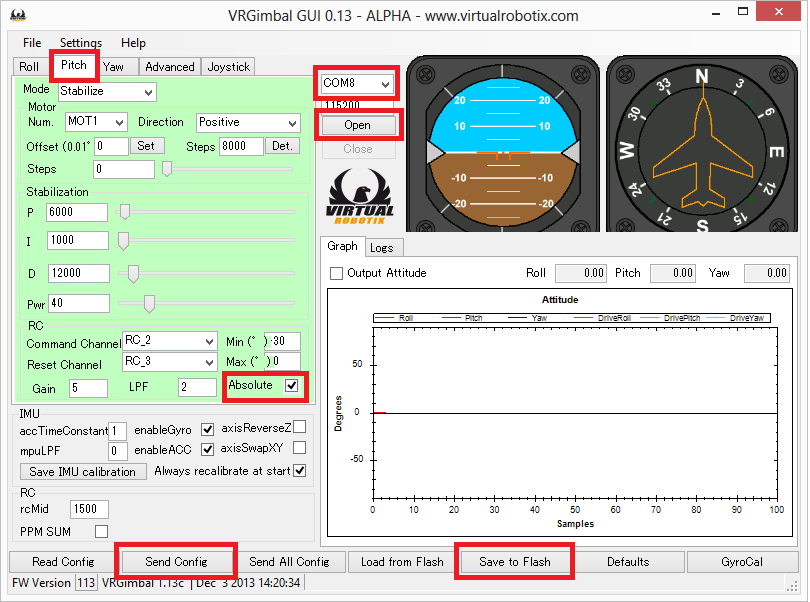Screen dimensions: 810x602
Task: Toggle the Absolute checkbox
Action: pyautogui.click(x=291, y=385)
